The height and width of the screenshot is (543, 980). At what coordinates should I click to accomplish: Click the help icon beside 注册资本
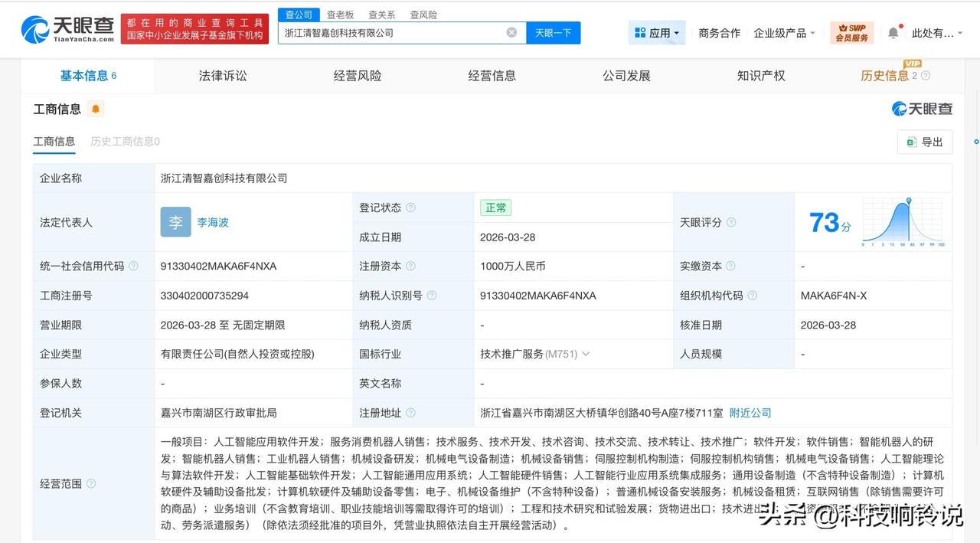412,266
